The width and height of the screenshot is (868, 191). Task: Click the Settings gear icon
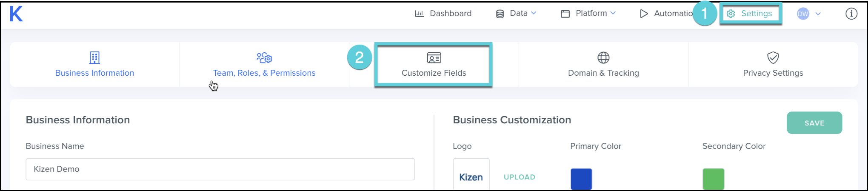pos(731,14)
